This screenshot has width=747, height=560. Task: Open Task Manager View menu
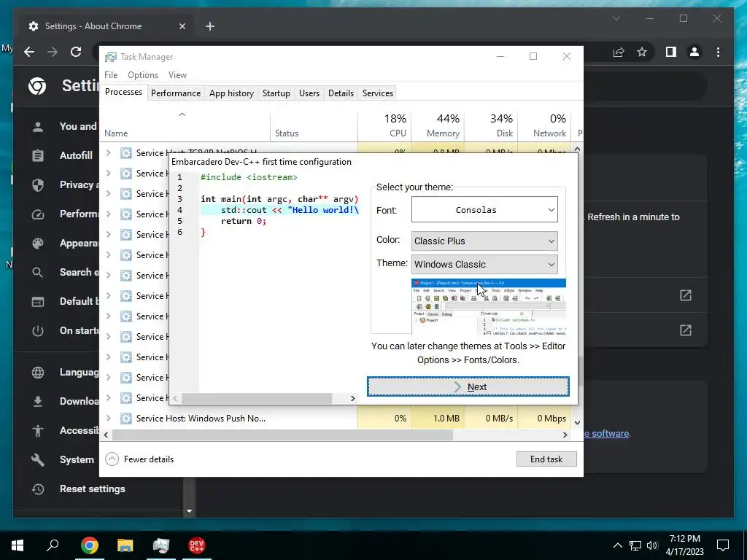pyautogui.click(x=177, y=75)
